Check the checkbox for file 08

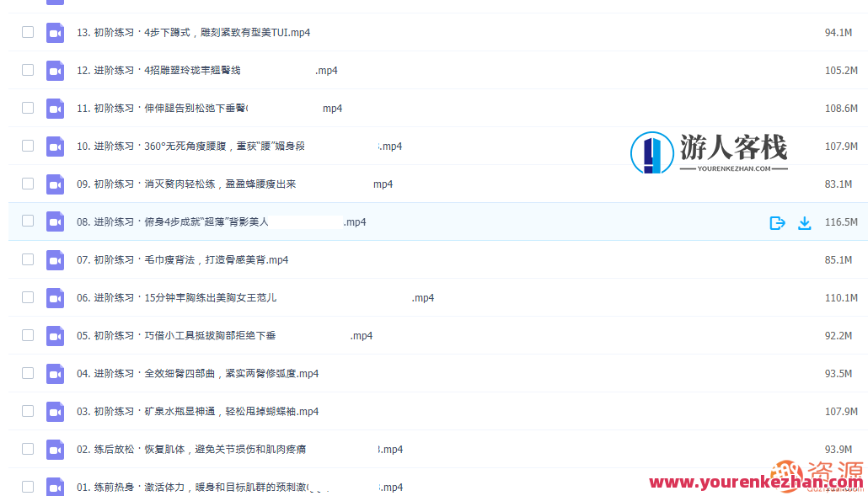point(27,222)
